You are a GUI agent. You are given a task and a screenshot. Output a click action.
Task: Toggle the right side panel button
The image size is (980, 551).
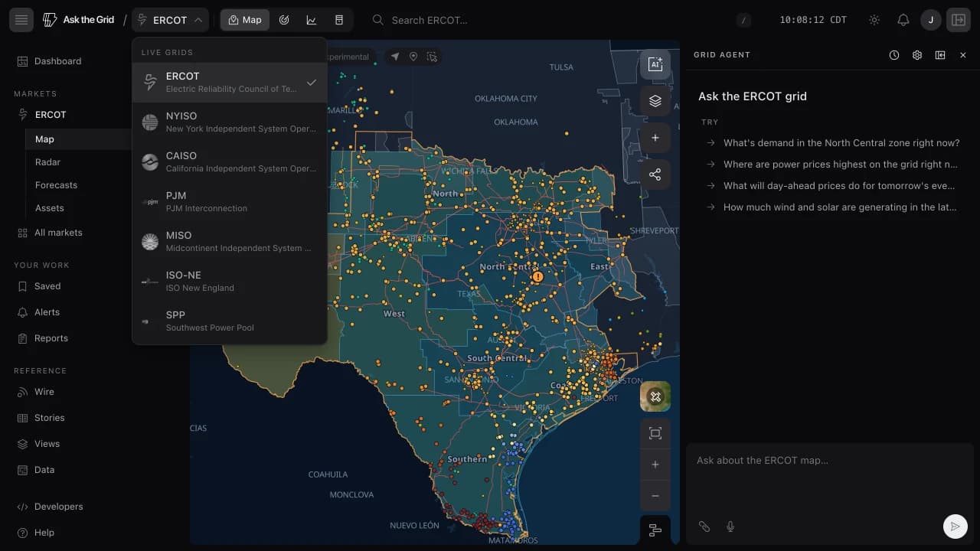point(959,20)
